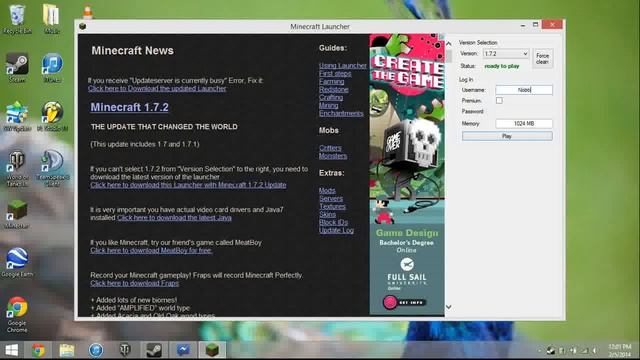The width and height of the screenshot is (640, 360).
Task: Open the FL Studio desktop shortcut
Action: [x=52, y=116]
